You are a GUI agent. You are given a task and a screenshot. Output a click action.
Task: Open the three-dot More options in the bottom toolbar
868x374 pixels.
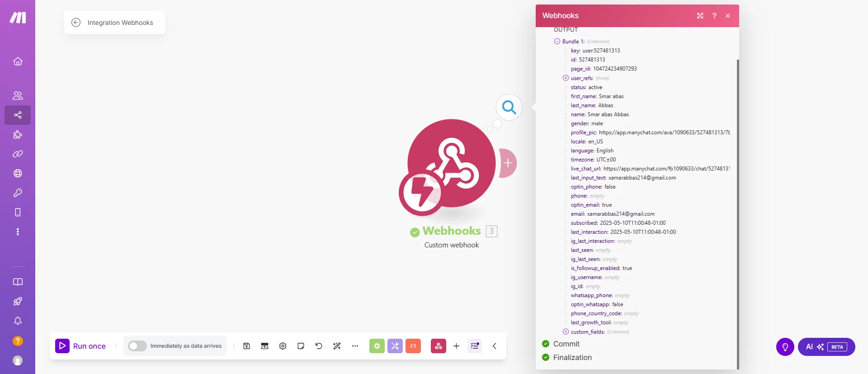pyautogui.click(x=355, y=346)
